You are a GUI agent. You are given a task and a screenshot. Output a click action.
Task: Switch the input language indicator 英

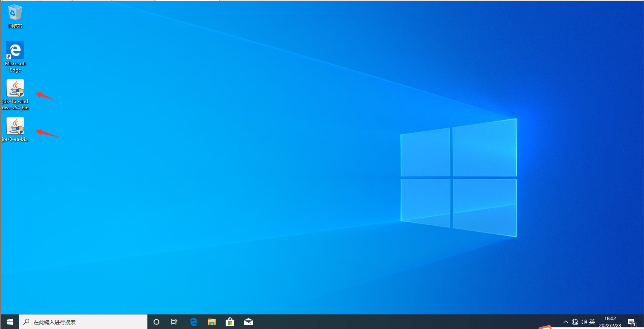coord(592,322)
